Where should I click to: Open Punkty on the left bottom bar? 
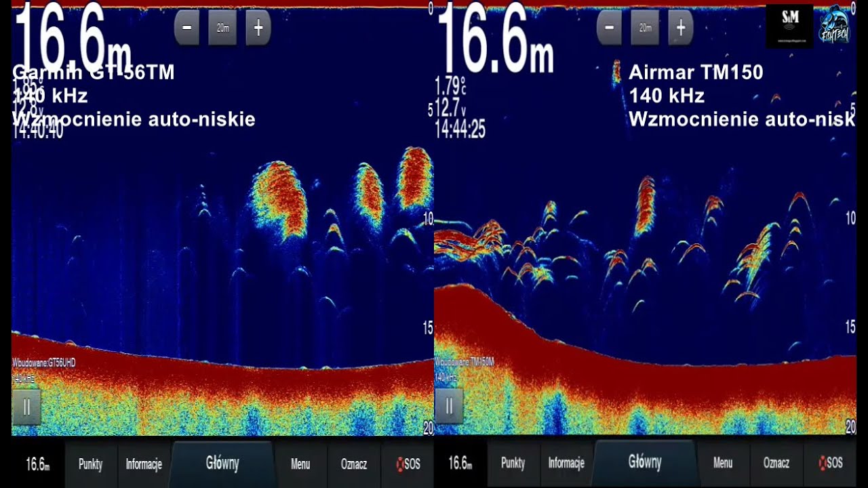[91, 464]
